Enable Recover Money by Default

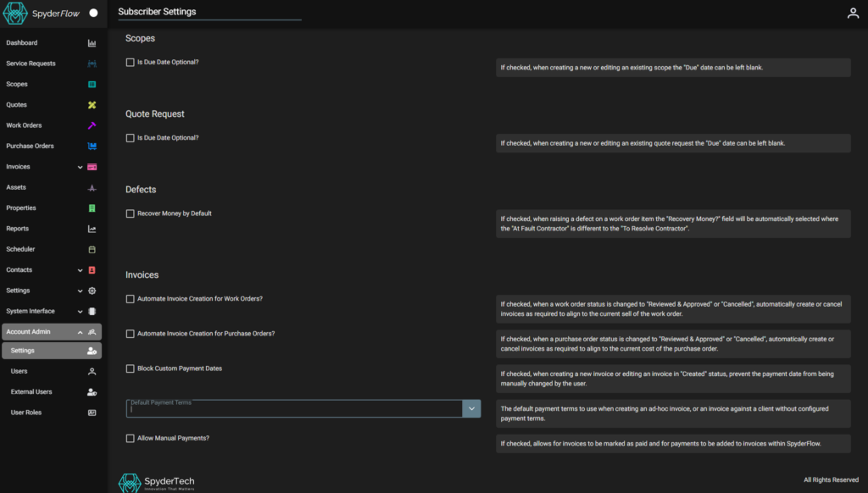point(131,213)
